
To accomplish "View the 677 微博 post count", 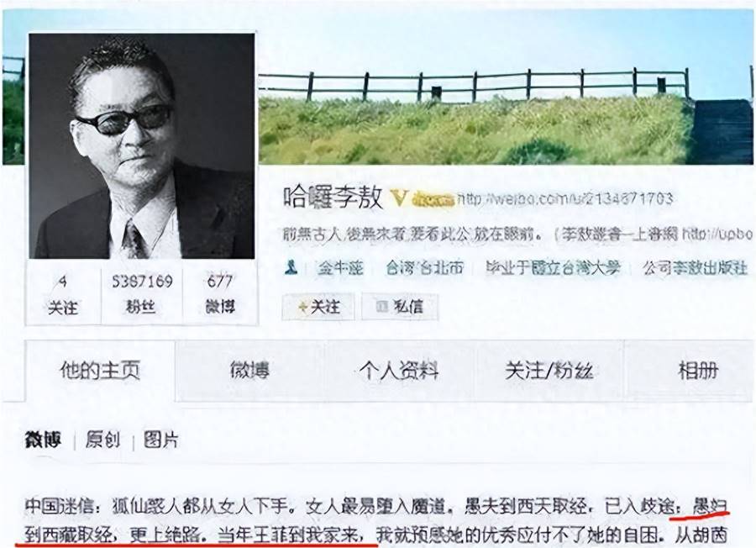I will 220,293.
